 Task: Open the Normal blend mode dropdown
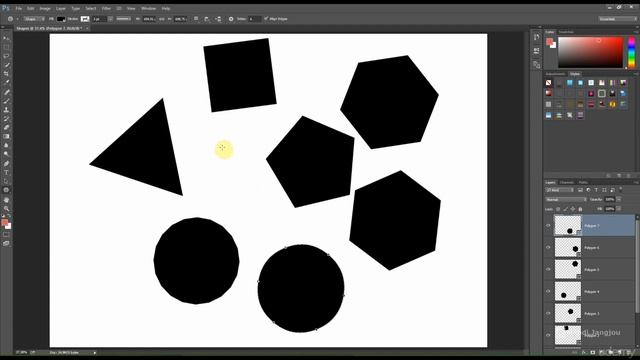pyautogui.click(x=566, y=199)
